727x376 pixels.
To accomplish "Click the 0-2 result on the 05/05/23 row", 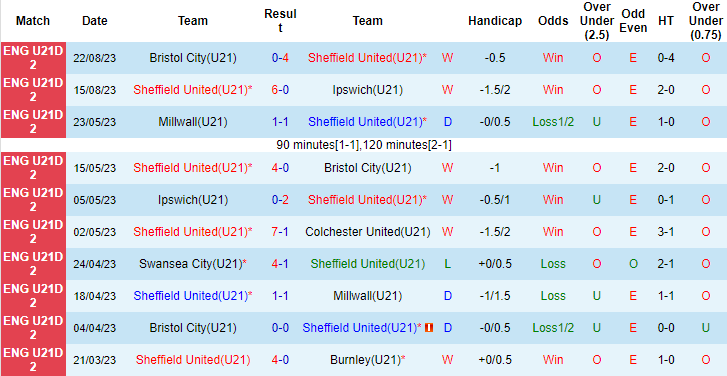I will point(281,200).
